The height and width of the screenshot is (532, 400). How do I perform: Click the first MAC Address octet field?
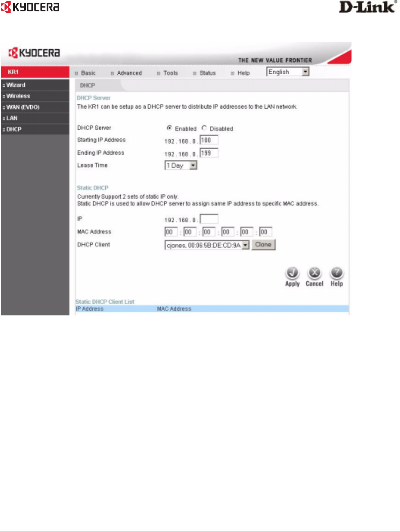click(x=171, y=232)
